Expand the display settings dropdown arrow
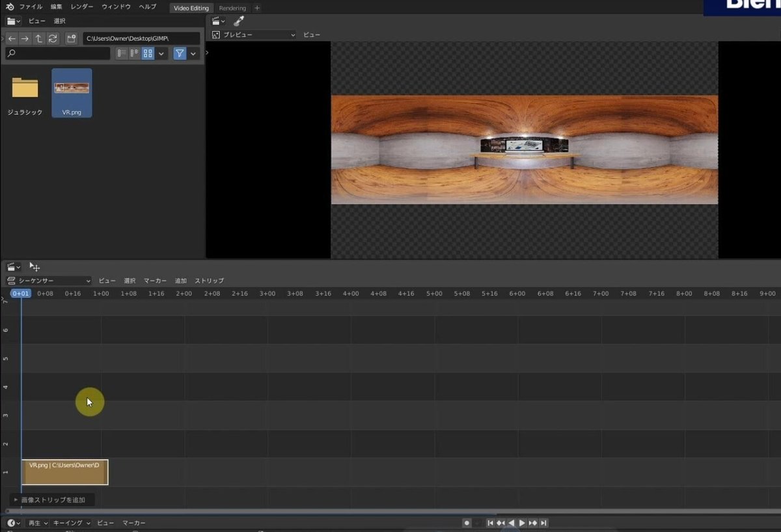 point(161,53)
